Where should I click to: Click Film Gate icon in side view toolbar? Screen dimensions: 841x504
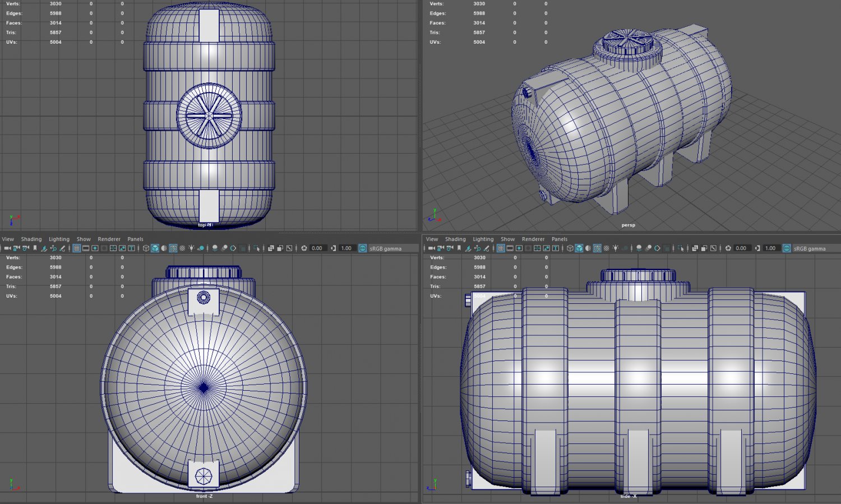pyautogui.click(x=510, y=248)
